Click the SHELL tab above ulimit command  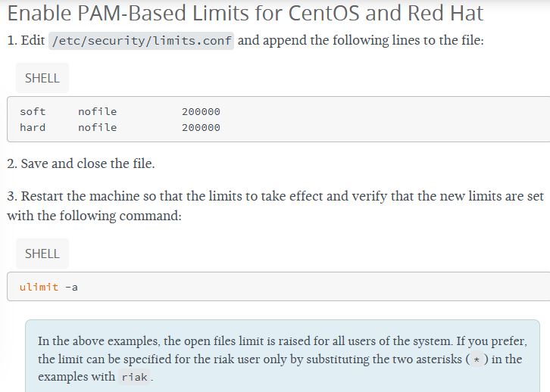point(42,254)
